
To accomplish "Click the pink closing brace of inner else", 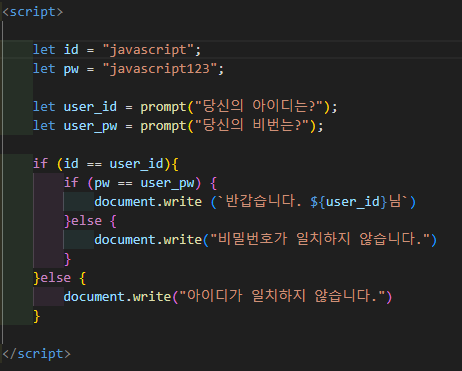I will (x=68, y=259).
